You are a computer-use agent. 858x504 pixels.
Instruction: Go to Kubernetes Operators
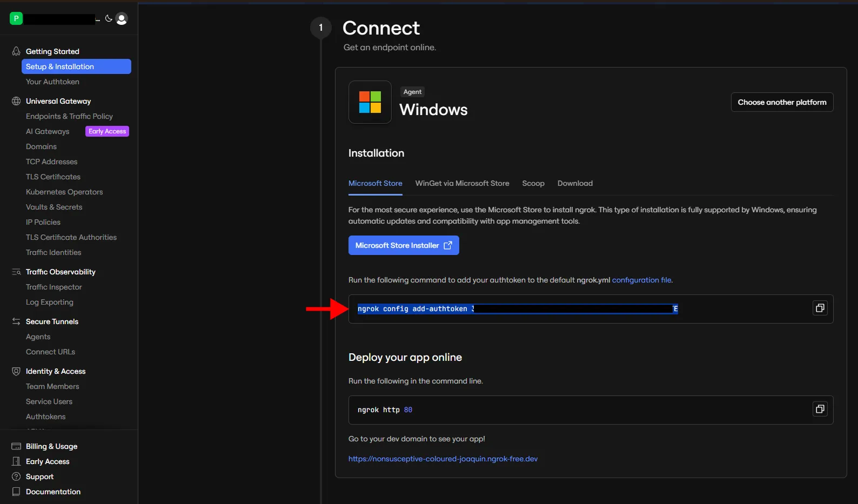tap(64, 192)
